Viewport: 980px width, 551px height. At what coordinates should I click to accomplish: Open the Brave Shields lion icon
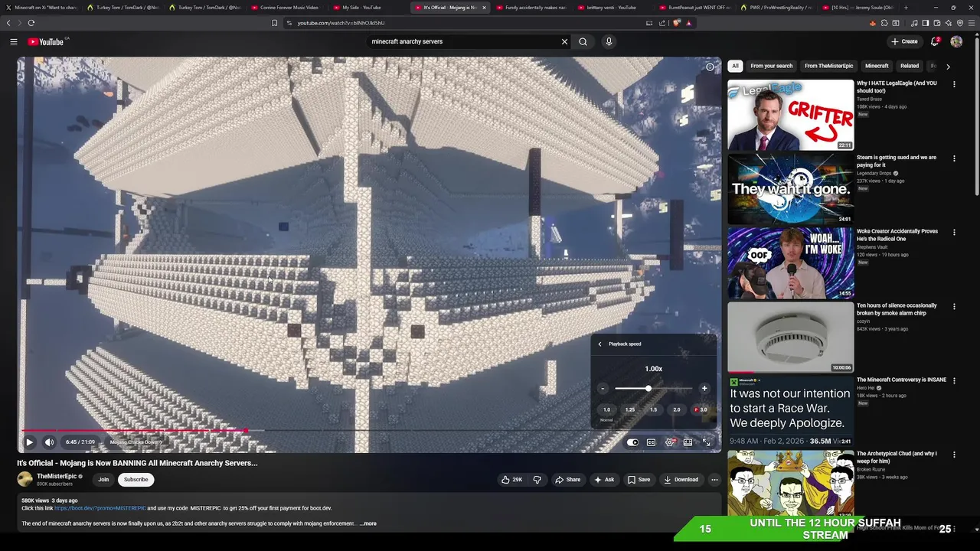tap(677, 23)
